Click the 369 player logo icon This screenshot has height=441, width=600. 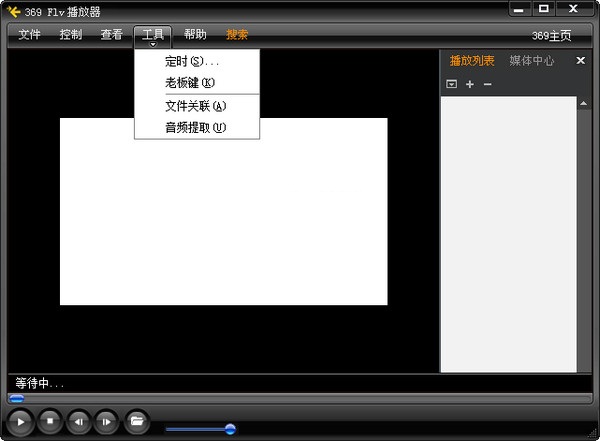pos(14,11)
